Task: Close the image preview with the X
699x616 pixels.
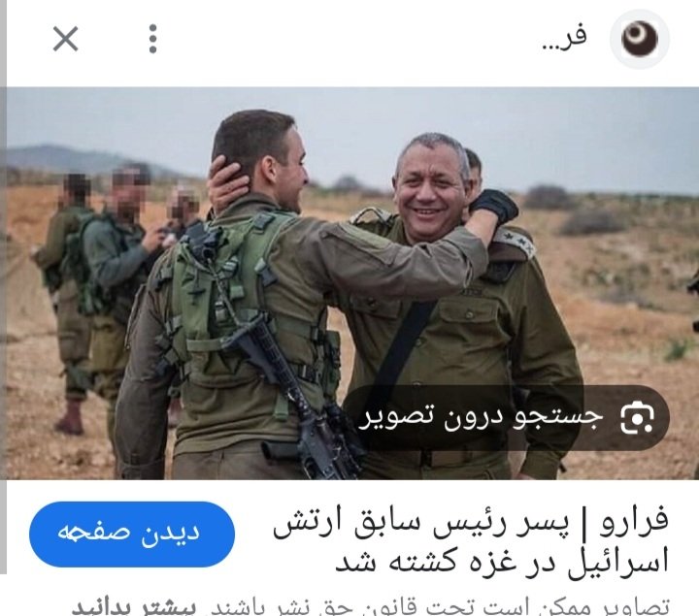Action: point(66,39)
